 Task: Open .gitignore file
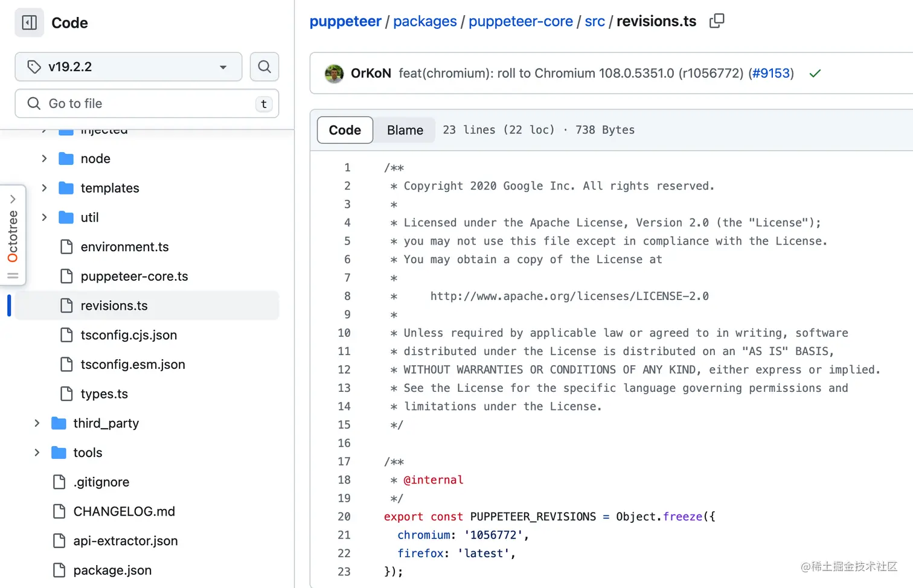101,482
